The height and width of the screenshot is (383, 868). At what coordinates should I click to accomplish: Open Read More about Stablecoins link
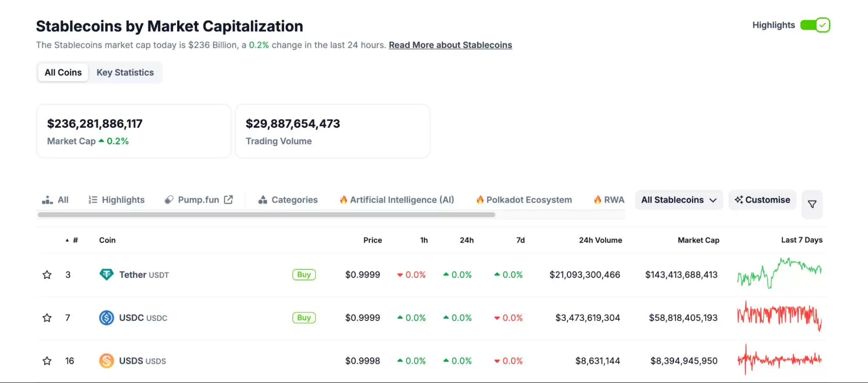coord(450,45)
